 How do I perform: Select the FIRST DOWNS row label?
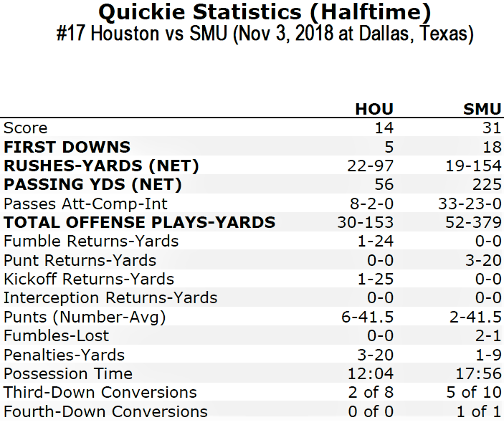point(67,147)
